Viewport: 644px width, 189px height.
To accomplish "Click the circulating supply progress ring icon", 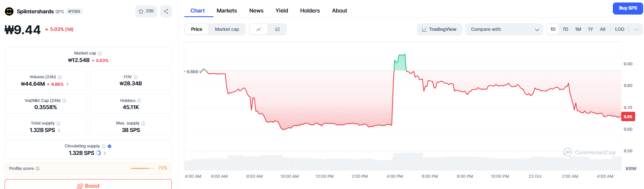I will [98, 153].
